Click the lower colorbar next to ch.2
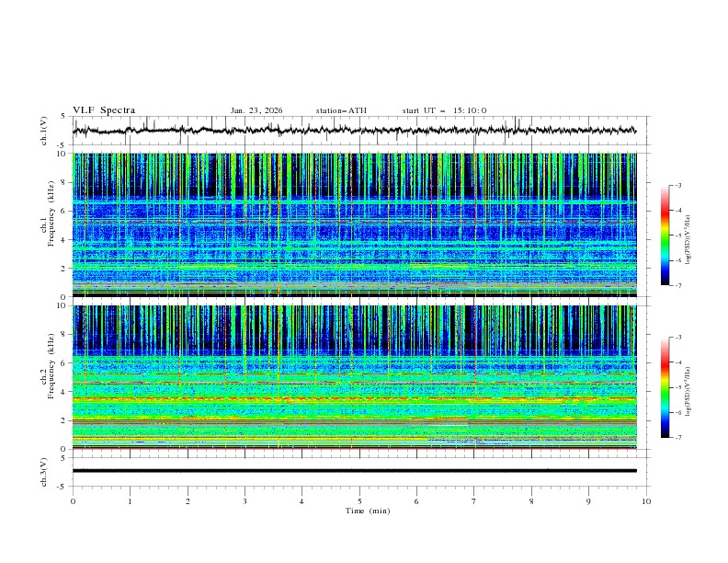 coord(665,387)
